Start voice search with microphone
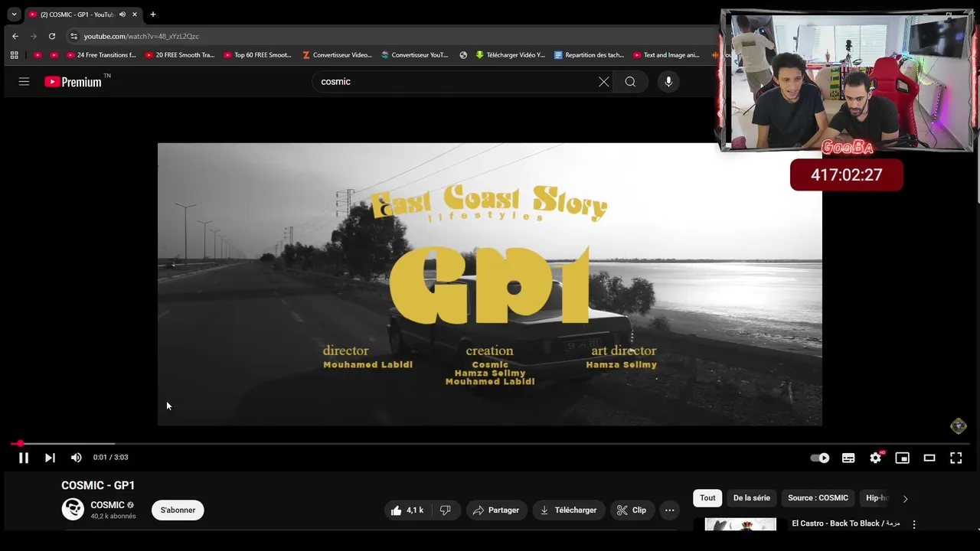Screen dimensions: 980x551 [668, 82]
